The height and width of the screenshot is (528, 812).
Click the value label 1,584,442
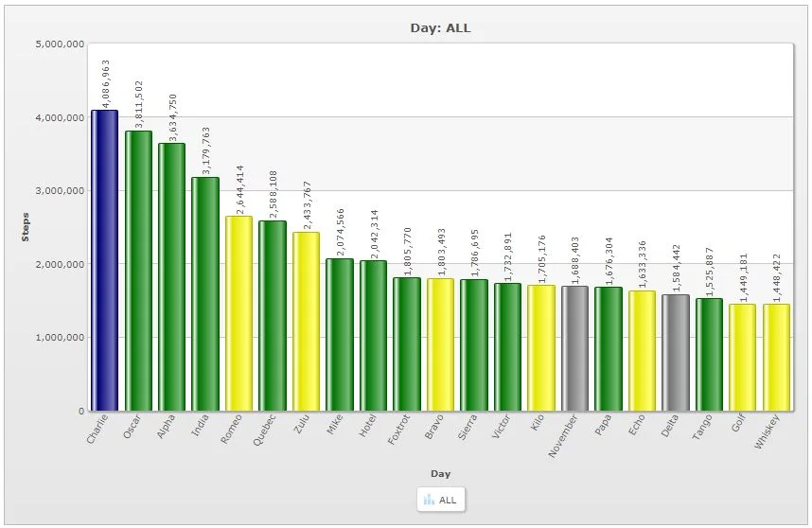[677, 269]
